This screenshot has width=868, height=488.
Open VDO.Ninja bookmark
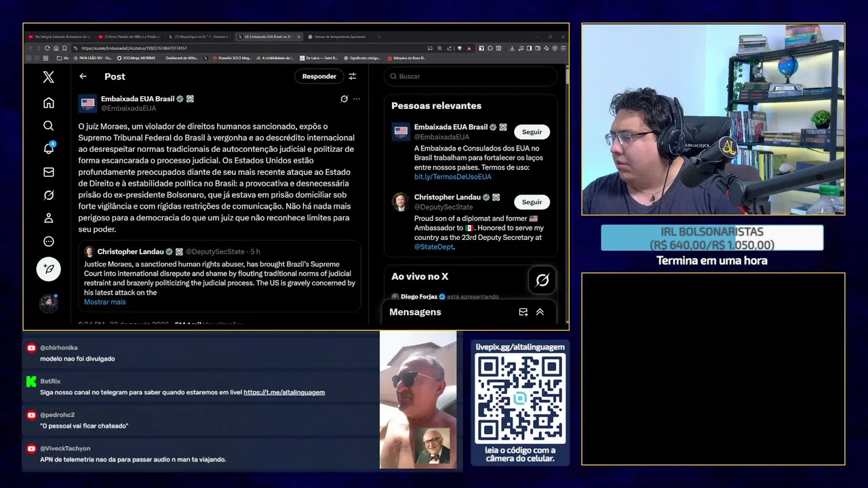click(x=136, y=58)
